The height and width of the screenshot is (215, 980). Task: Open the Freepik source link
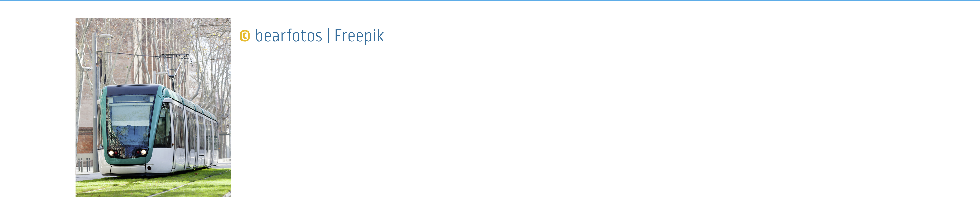tap(359, 36)
